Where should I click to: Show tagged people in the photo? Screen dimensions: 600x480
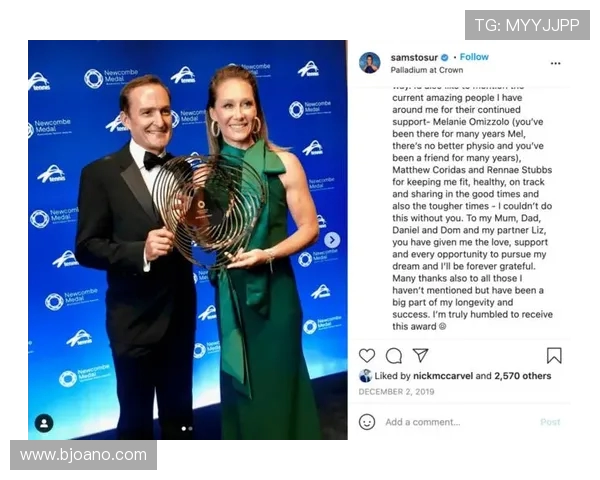[x=44, y=423]
